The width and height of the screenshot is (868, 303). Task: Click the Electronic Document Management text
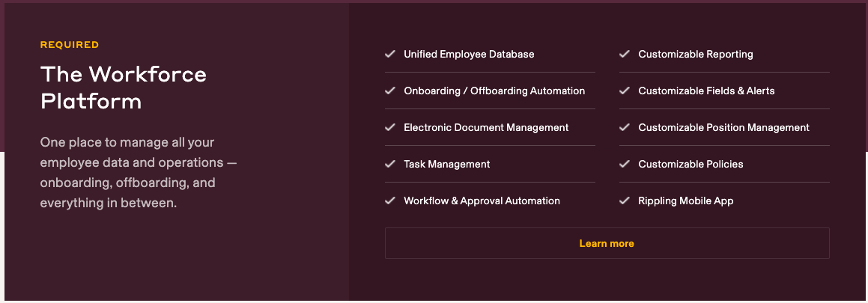486,128
